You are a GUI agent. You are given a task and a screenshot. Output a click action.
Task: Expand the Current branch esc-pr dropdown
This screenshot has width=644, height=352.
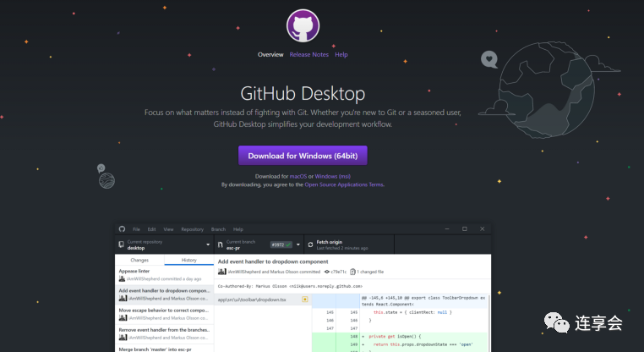(259, 245)
